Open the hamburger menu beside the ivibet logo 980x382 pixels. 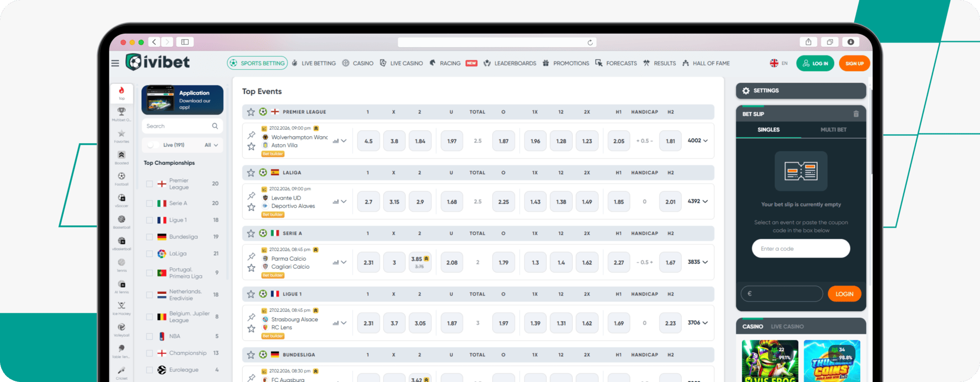coord(115,63)
